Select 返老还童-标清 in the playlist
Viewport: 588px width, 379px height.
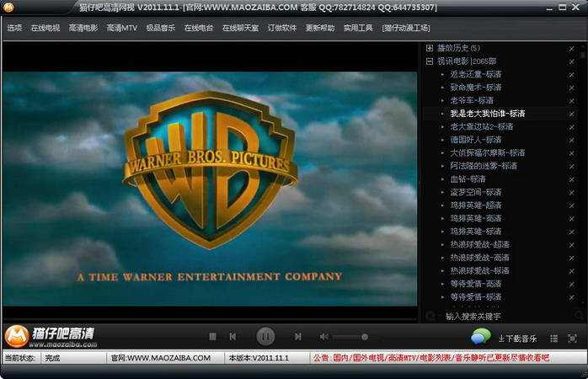(475, 74)
